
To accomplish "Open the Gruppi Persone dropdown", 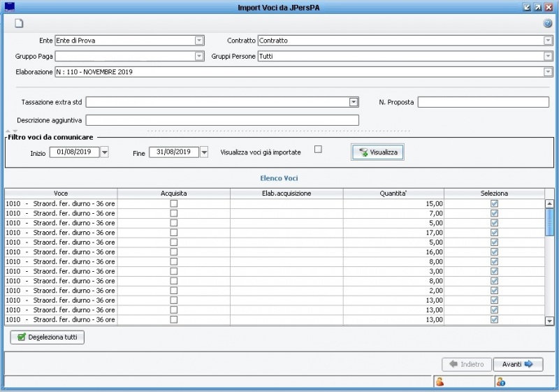I will point(548,56).
